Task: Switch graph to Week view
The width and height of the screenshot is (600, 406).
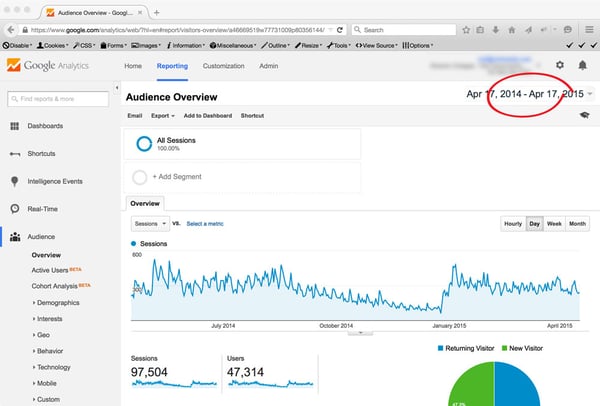Action: (x=554, y=224)
